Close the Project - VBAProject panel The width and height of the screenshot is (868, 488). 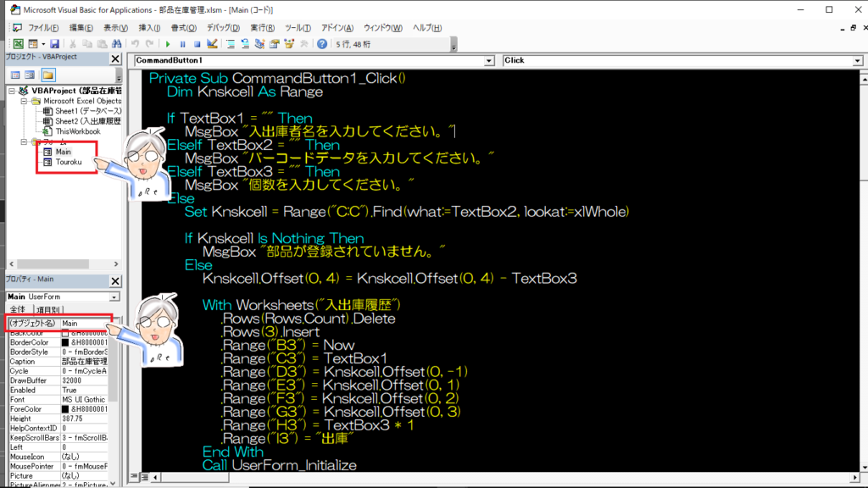pyautogui.click(x=114, y=57)
